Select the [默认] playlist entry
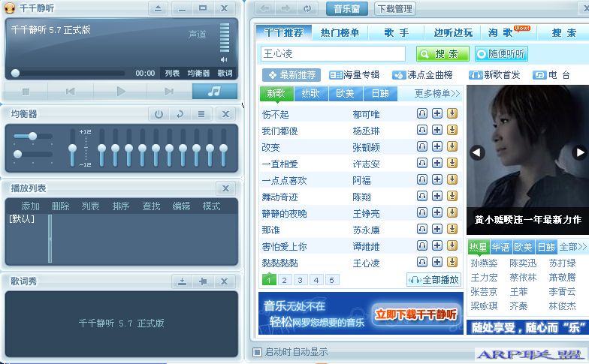 pos(22,219)
